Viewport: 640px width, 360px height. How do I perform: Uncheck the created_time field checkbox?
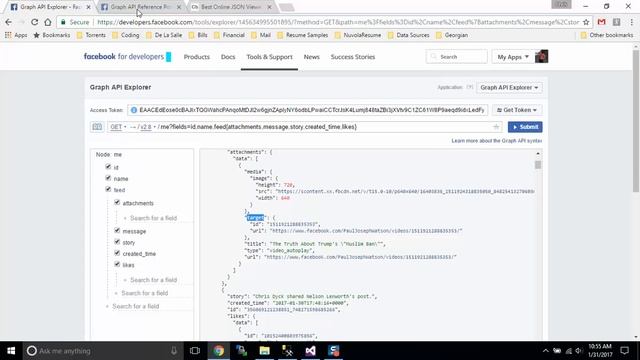[117, 253]
